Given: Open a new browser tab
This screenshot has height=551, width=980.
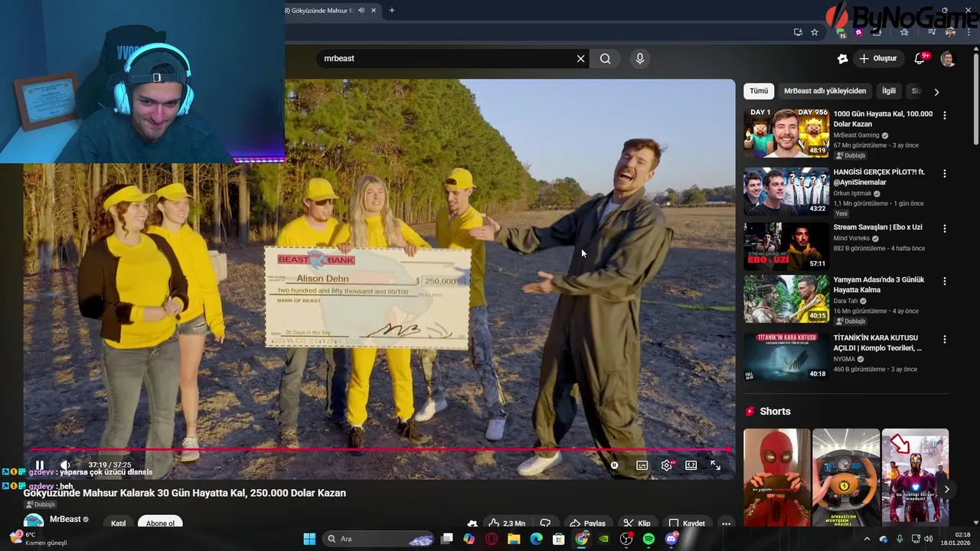Looking at the screenshot, I should 392,10.
